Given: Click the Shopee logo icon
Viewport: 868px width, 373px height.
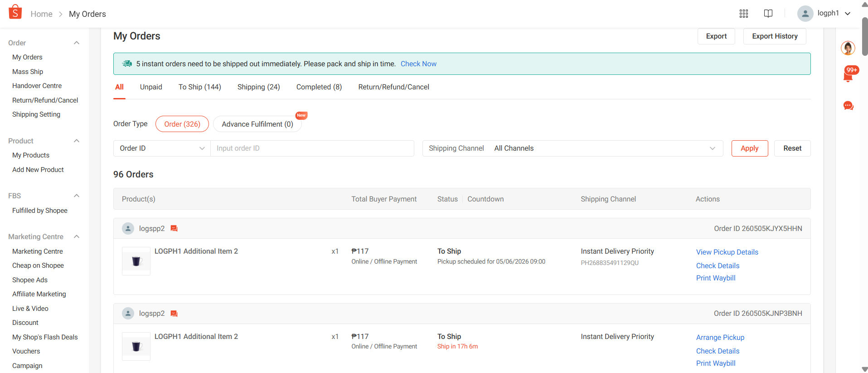Looking at the screenshot, I should click(x=15, y=12).
